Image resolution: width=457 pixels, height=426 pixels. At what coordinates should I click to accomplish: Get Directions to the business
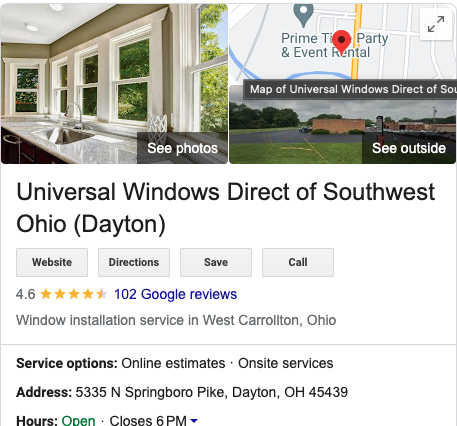[134, 262]
